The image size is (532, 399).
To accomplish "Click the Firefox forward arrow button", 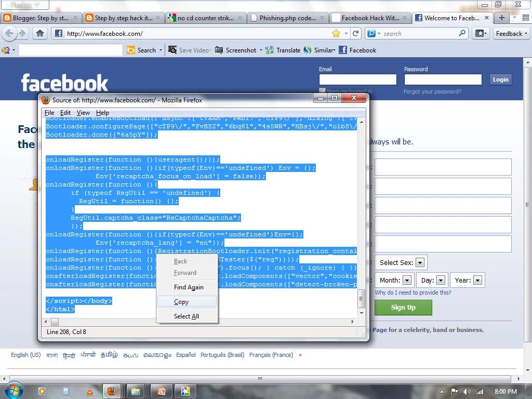I will click(22, 33).
